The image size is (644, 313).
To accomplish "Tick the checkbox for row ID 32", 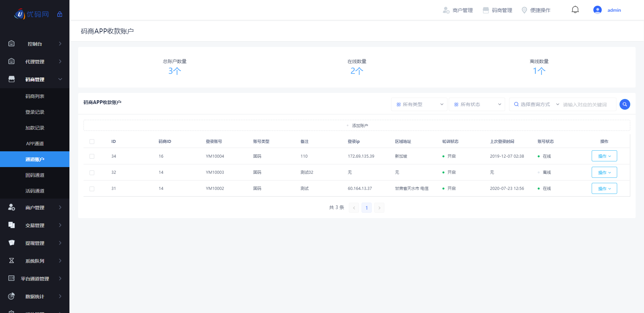I will point(92,172).
